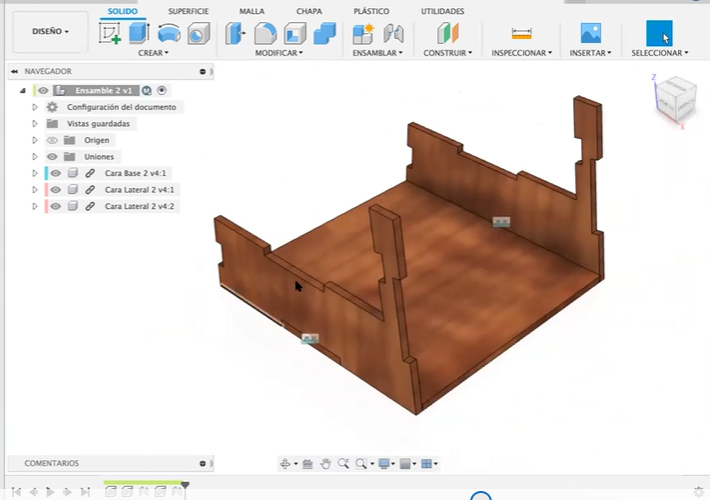The image size is (710, 500).
Task: Click the Look At icon
Action: pyautogui.click(x=307, y=463)
